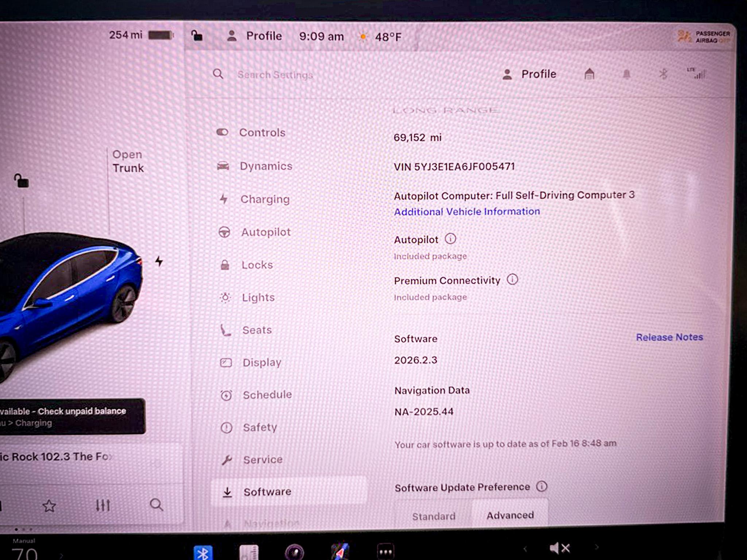Image resolution: width=747 pixels, height=560 pixels.
Task: Open the Release Notes link
Action: [x=669, y=337]
